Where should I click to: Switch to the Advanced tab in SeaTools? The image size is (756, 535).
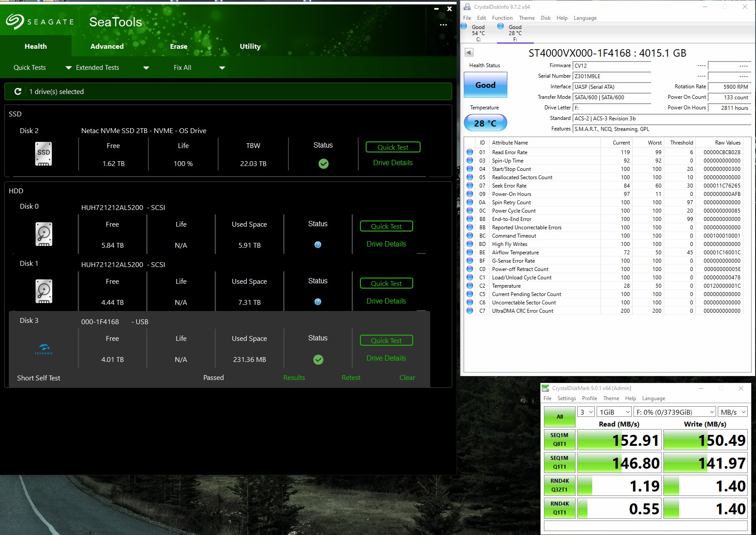coord(107,46)
